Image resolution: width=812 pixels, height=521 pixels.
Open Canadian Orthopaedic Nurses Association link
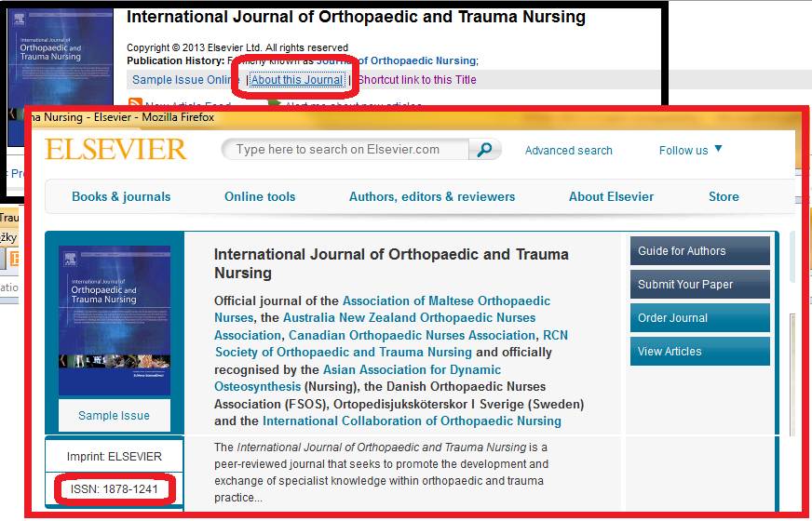click(413, 335)
